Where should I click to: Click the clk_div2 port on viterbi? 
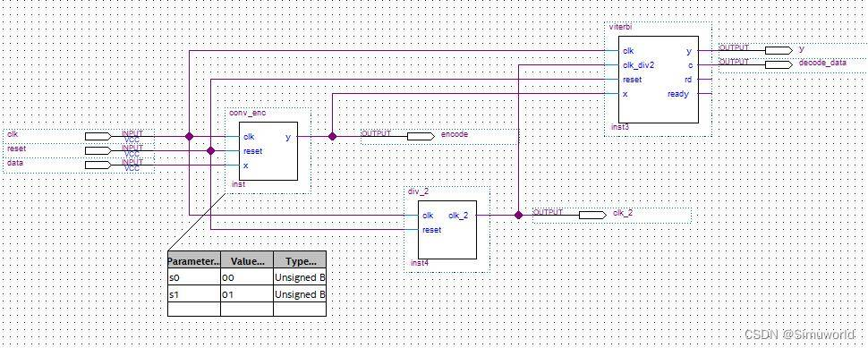[638, 65]
